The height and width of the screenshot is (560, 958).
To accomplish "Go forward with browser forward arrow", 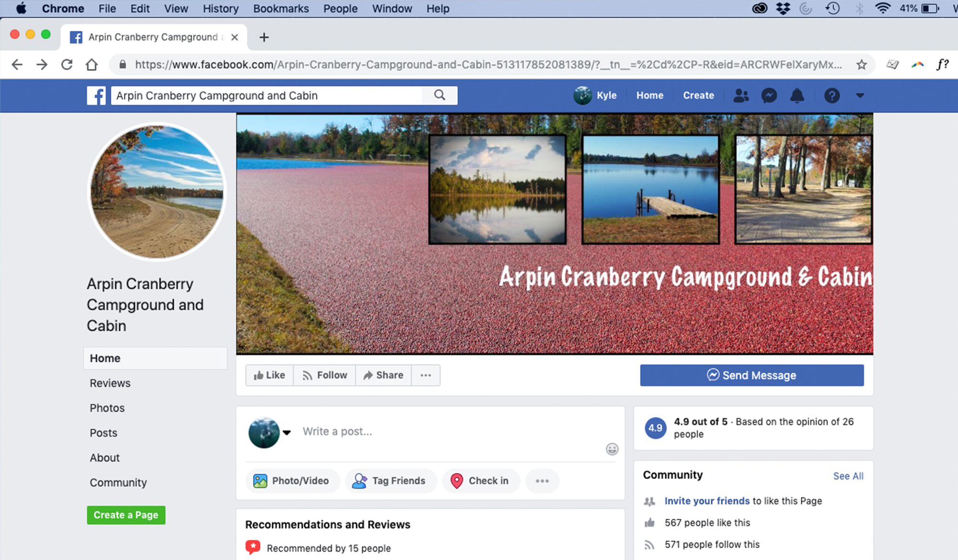I will 42,64.
